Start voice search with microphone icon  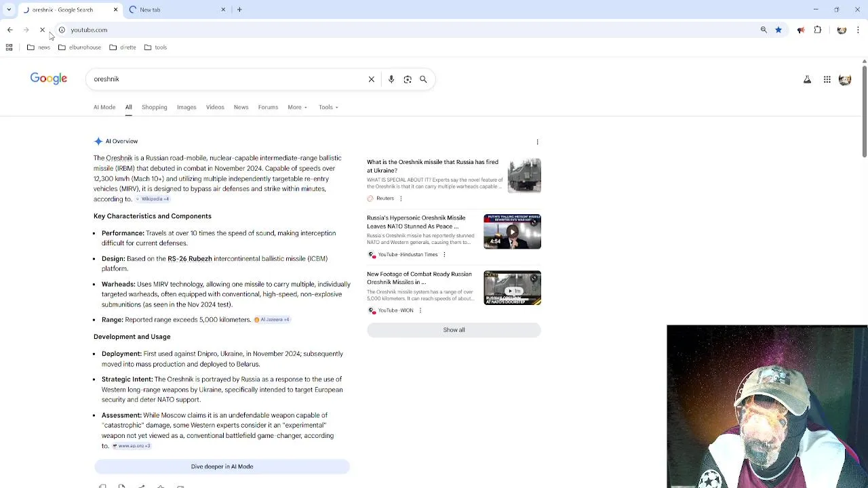point(391,79)
